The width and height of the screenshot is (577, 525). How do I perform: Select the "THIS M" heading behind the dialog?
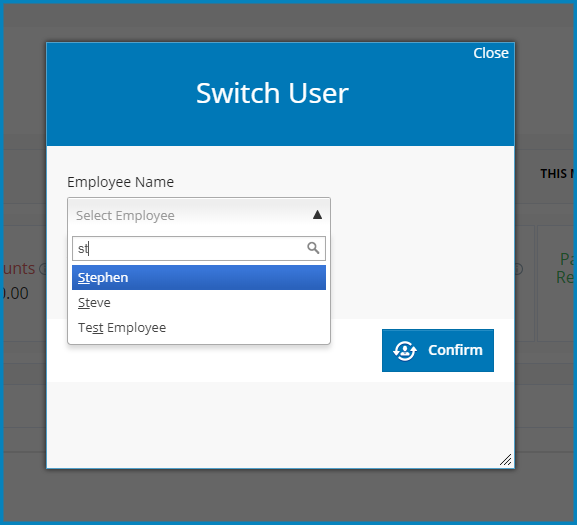[557, 174]
